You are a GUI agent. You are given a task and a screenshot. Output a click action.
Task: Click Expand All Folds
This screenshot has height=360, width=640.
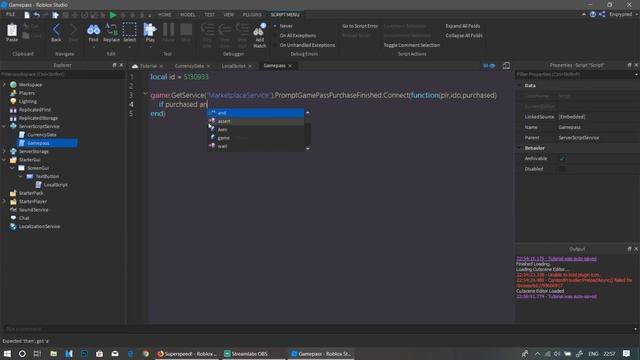pos(462,26)
